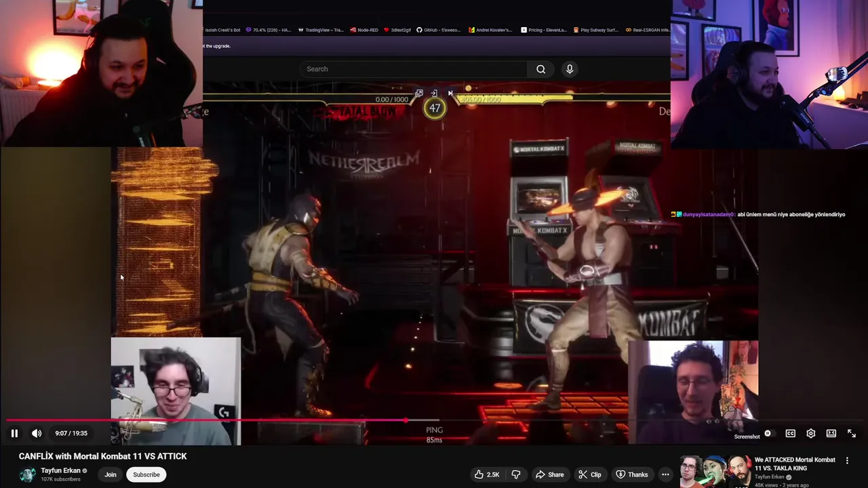This screenshot has height=488, width=868.
Task: Open the Pricing - ElevenLabs bookmark
Action: [544, 30]
